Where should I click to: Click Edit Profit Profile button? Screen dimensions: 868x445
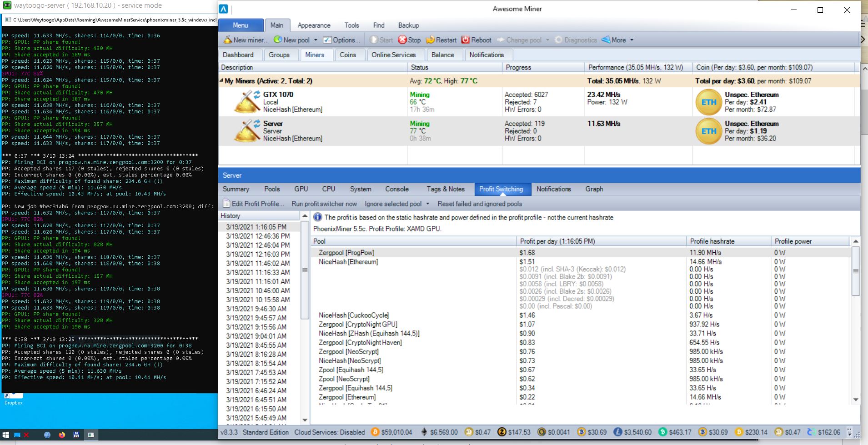(x=253, y=204)
